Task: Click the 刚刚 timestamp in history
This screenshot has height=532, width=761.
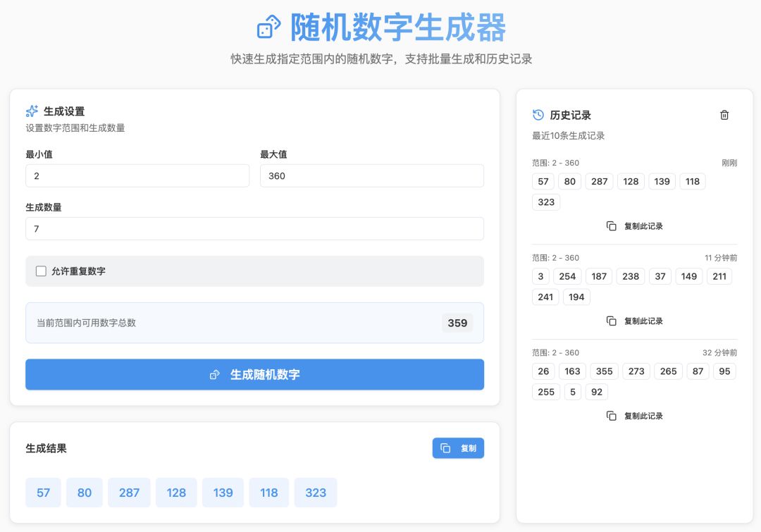Action: 729,163
